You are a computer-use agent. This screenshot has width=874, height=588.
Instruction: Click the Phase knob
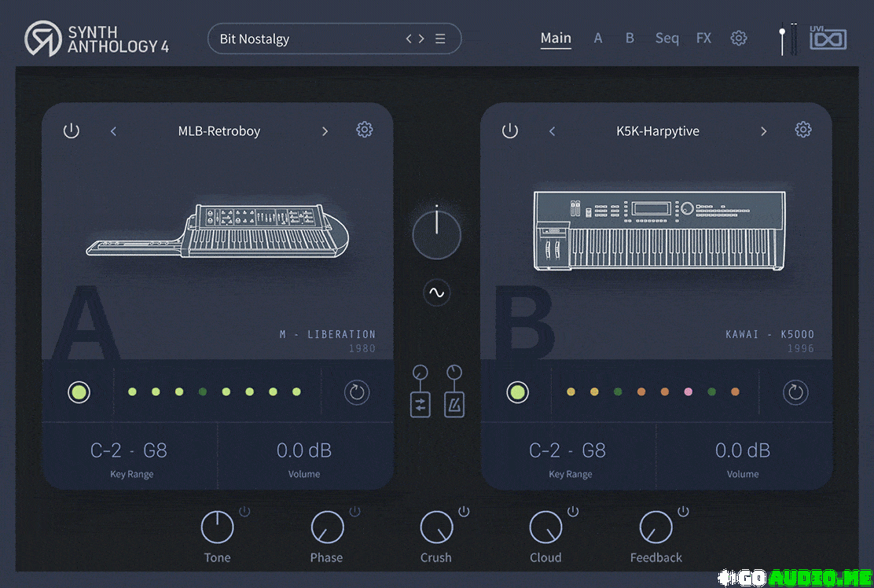pos(327,527)
